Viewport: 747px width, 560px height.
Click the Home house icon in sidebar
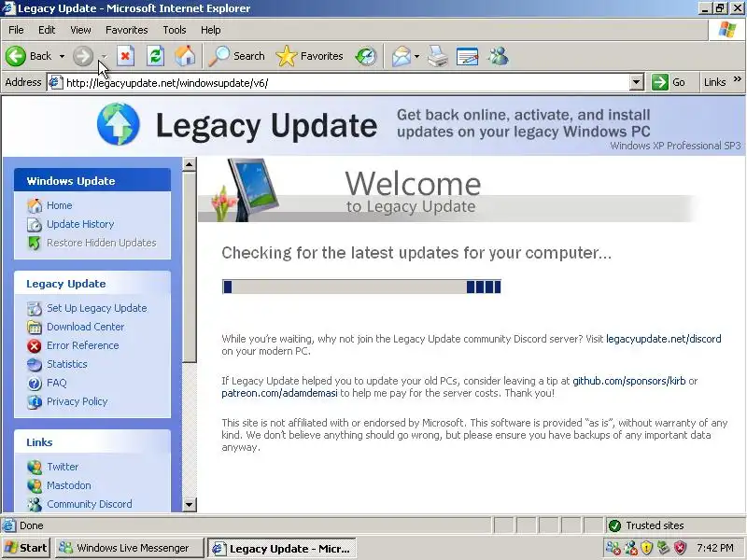pyautogui.click(x=35, y=205)
